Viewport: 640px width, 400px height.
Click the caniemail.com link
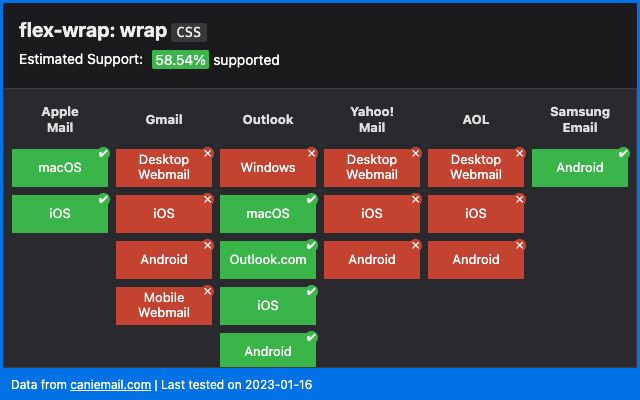111,384
